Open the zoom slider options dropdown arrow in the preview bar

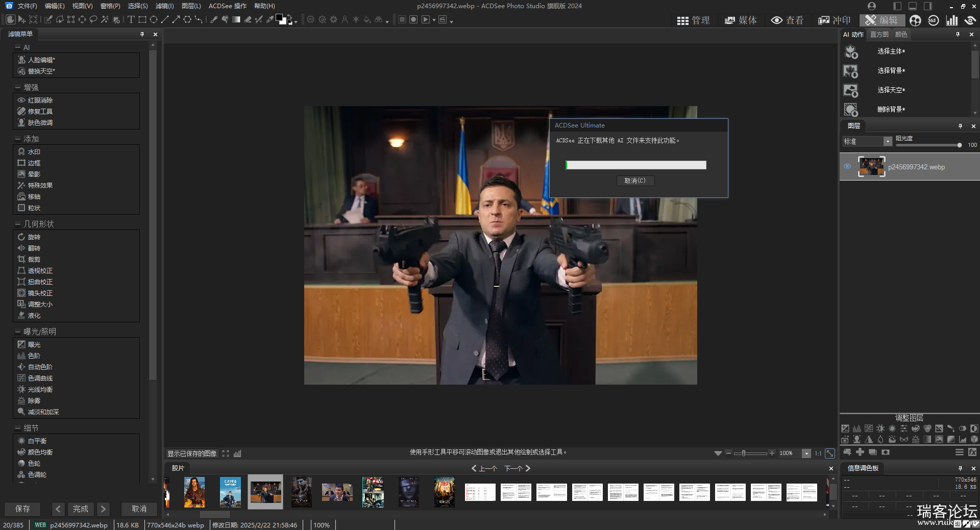718,453
